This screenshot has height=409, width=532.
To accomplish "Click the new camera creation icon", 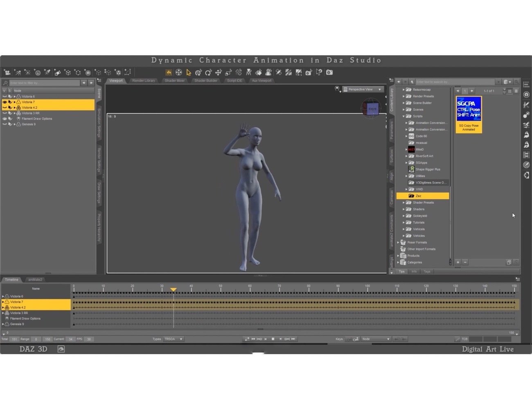I will point(7,72).
